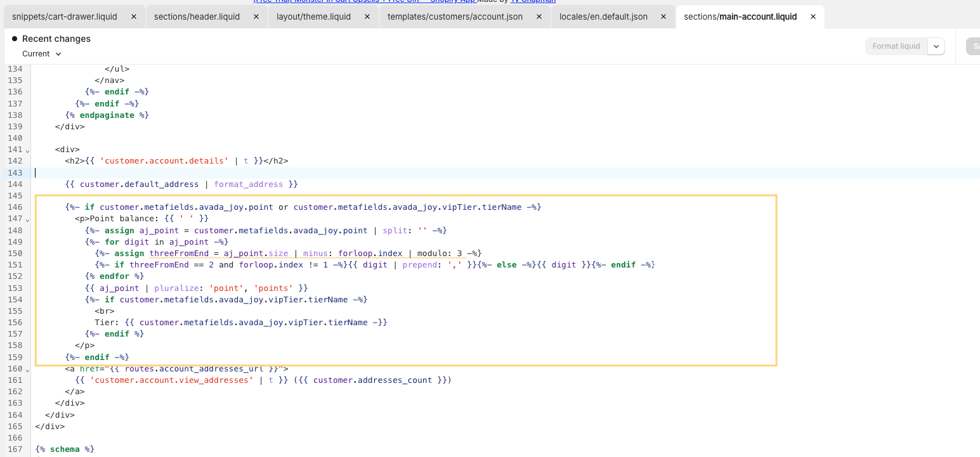Close the sections/main-account.liquid tab
This screenshot has width=980, height=457.
(x=813, y=16)
